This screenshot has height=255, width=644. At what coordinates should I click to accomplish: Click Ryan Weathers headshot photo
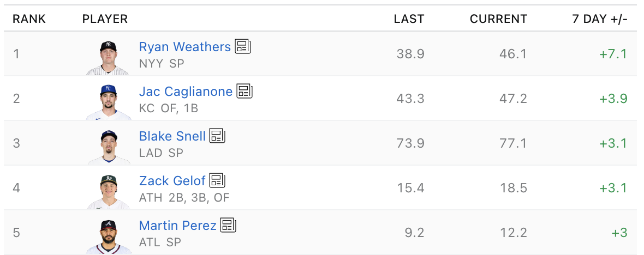(108, 57)
